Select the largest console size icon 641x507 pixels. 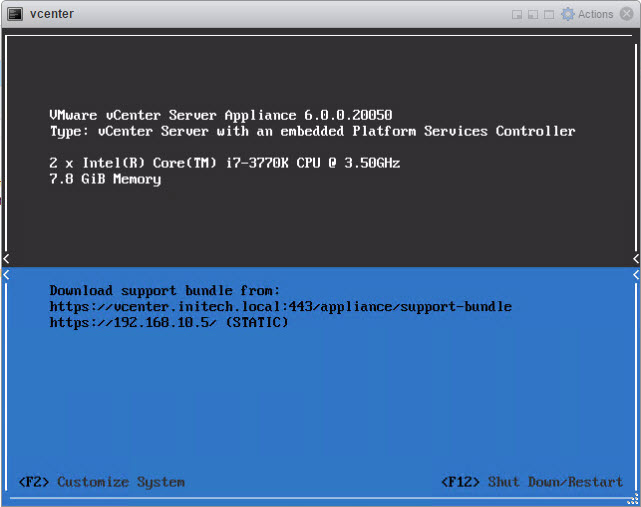549,15
